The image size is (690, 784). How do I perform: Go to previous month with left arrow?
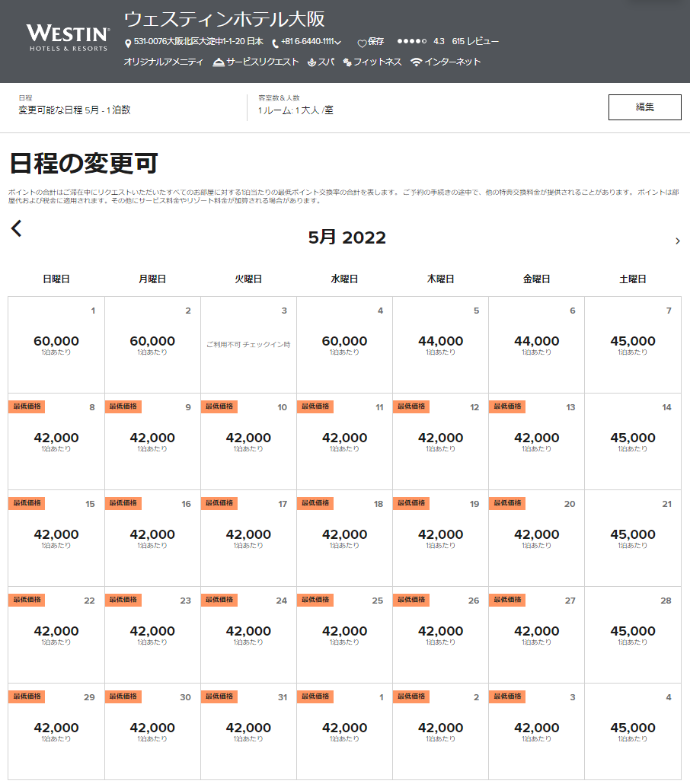click(x=17, y=228)
